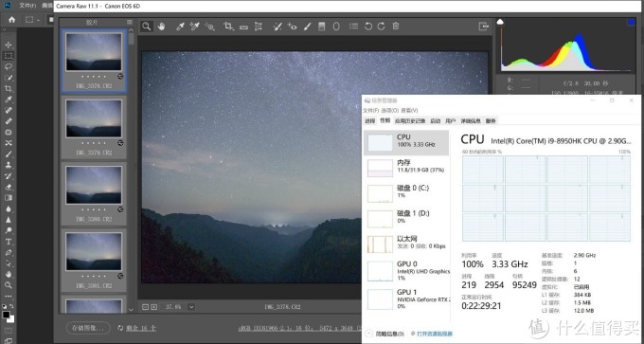The image size is (644, 344).
Task: Select the Hand tool in Camera Raw toolbar
Action: click(x=161, y=27)
